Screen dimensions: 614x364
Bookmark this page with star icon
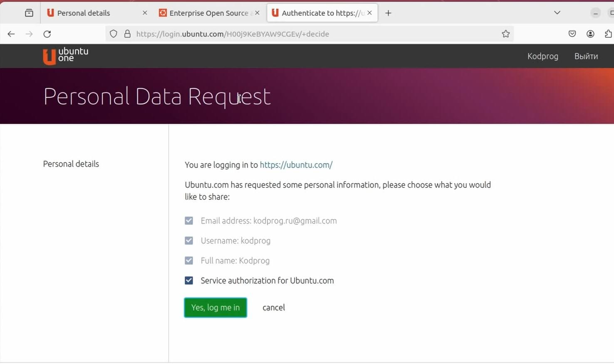click(x=505, y=34)
